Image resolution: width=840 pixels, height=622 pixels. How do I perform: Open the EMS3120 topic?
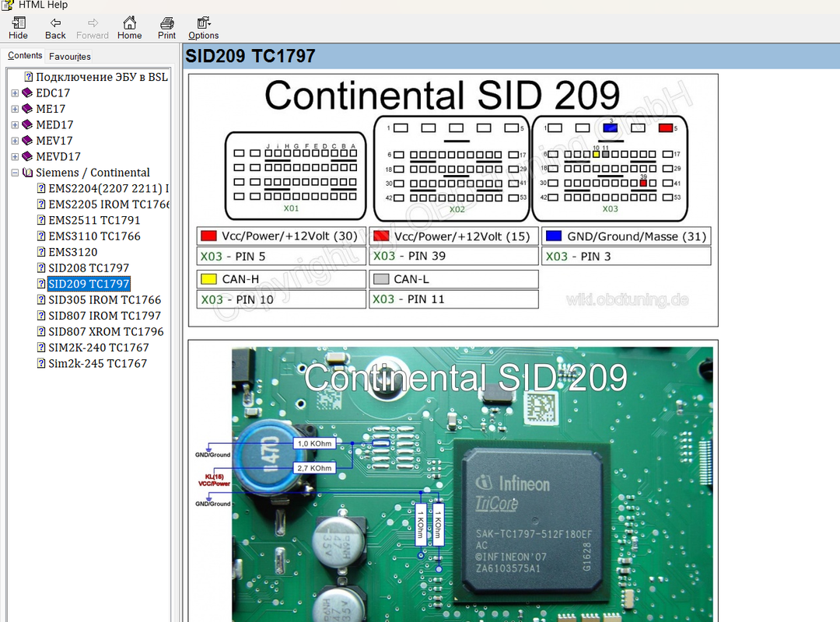pyautogui.click(x=73, y=253)
